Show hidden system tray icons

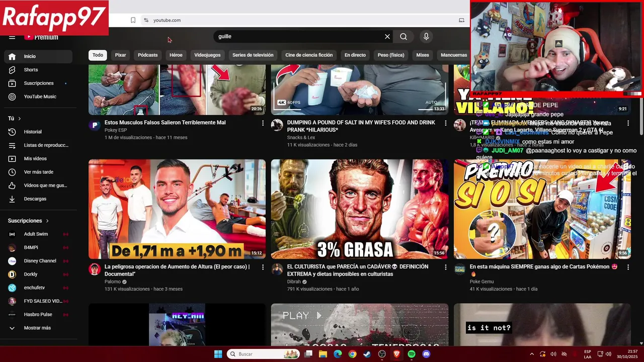tap(532, 354)
